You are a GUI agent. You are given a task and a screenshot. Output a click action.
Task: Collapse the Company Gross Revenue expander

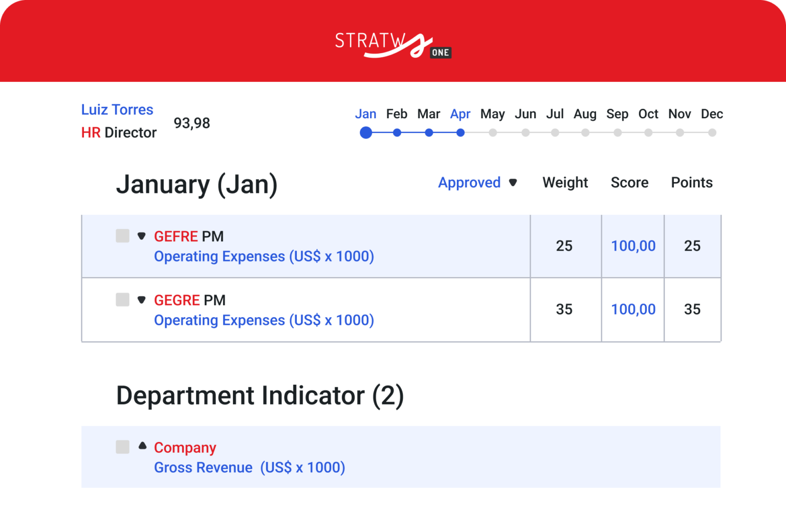[x=142, y=446]
